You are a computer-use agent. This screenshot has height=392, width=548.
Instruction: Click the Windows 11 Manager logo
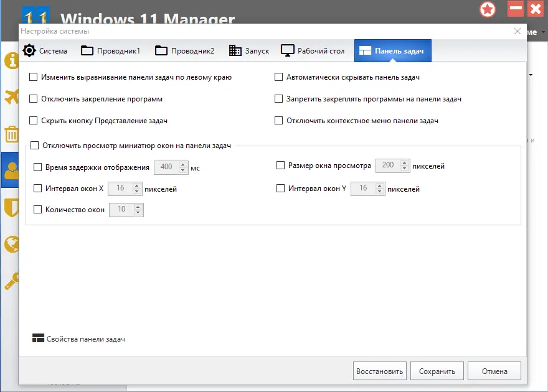coord(36,16)
